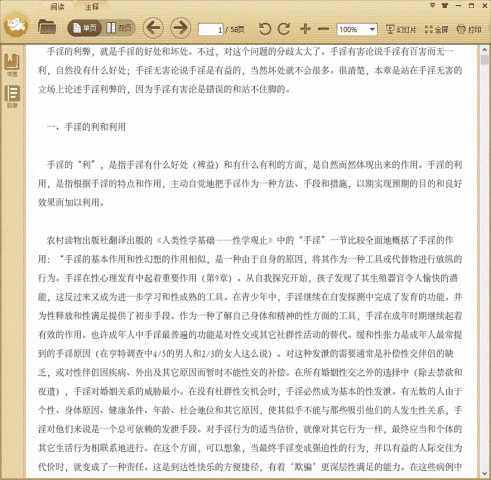Switch to single page (单页) view

tap(85, 28)
